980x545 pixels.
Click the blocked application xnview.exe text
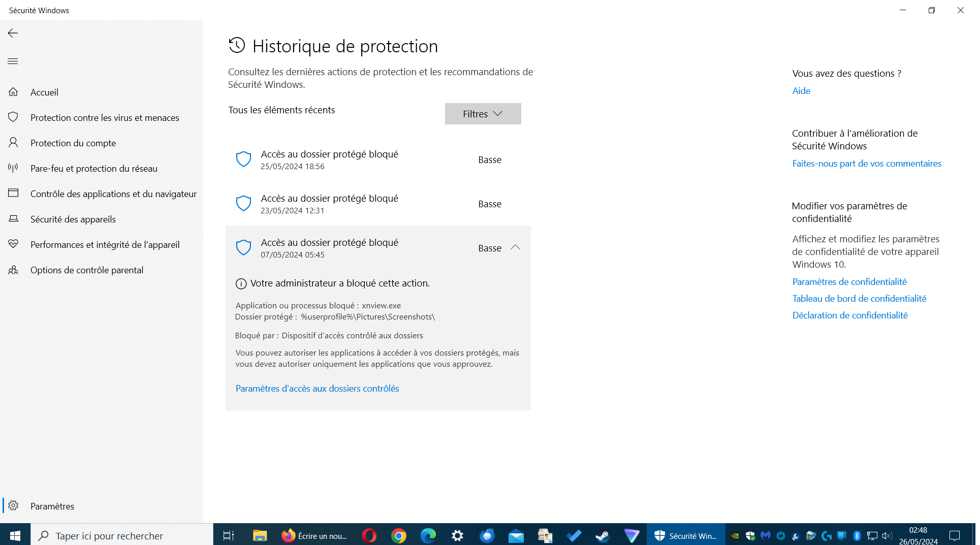click(381, 306)
